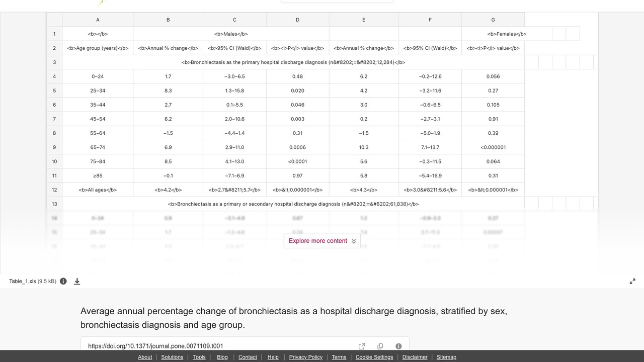Viewport: 644px width, 362px height.
Task: Click the '<b>Females</b>' header cell
Action: [x=507, y=34]
